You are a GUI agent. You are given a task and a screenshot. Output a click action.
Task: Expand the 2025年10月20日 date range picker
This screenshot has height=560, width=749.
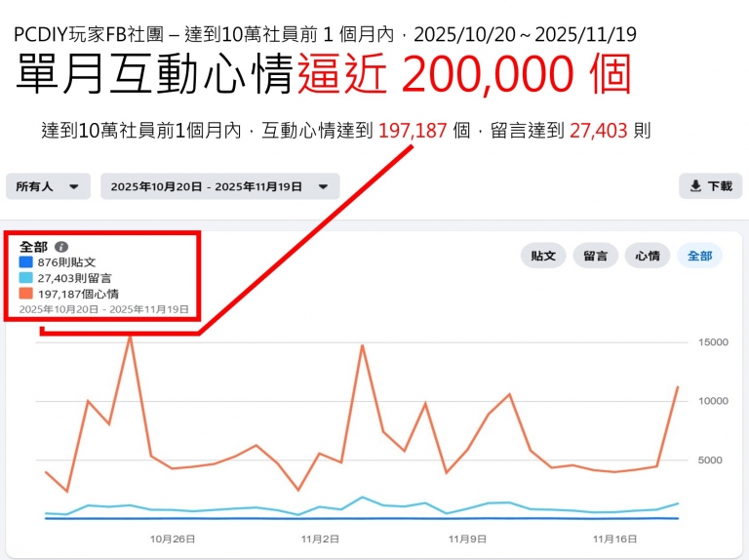(219, 186)
